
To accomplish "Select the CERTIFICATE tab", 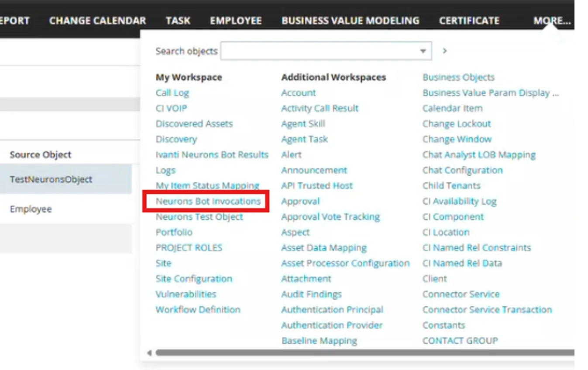I will (469, 21).
